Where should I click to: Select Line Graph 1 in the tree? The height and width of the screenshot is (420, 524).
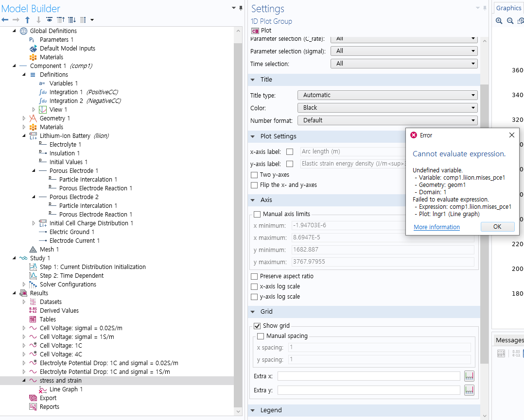tap(66, 389)
